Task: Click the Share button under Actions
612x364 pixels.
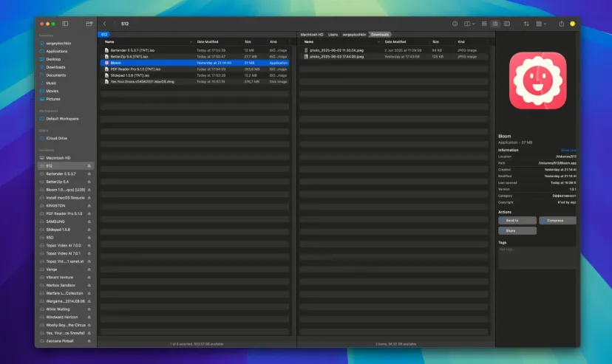Action: (517, 230)
